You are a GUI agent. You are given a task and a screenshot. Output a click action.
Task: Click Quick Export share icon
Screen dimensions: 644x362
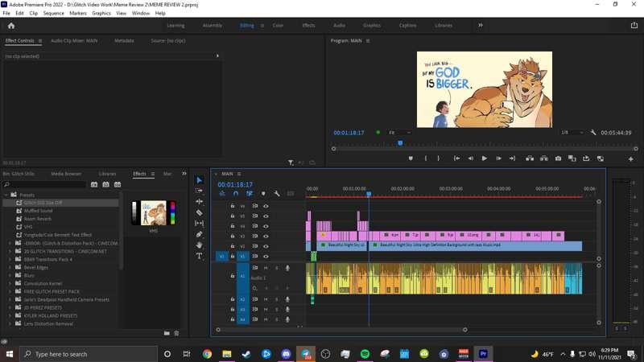(x=634, y=26)
